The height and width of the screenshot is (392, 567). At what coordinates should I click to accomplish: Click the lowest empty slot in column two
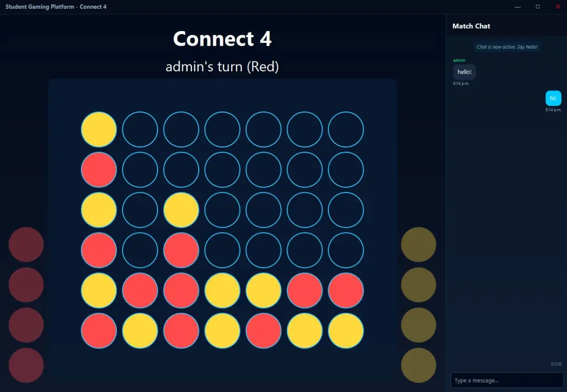[x=140, y=250]
